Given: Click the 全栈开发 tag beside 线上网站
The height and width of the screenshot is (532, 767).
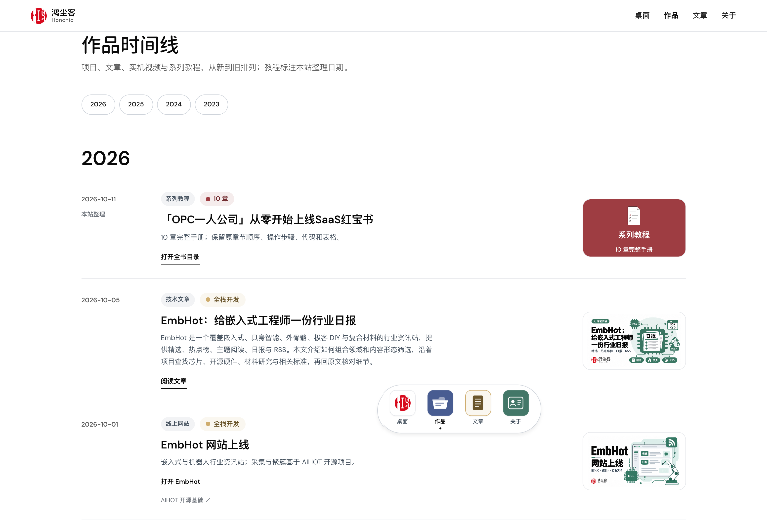Looking at the screenshot, I should 223,424.
